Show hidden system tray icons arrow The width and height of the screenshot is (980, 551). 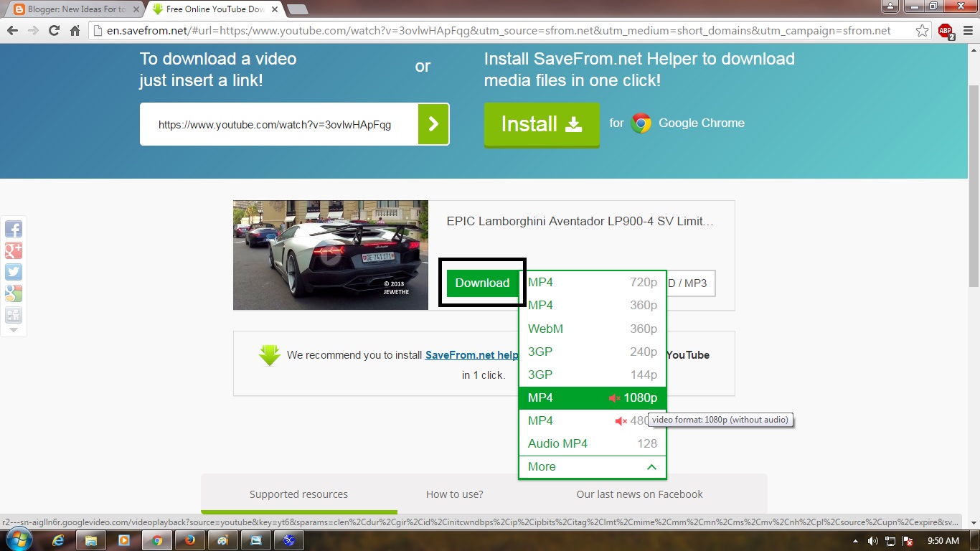(x=855, y=541)
